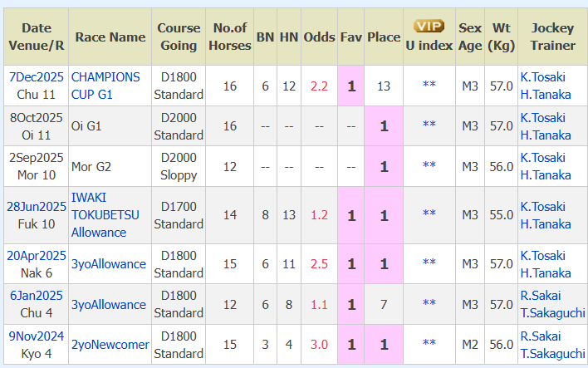The width and height of the screenshot is (588, 368).
Task: Click the U index ** in the 2Sep2025 row
Action: tap(429, 165)
